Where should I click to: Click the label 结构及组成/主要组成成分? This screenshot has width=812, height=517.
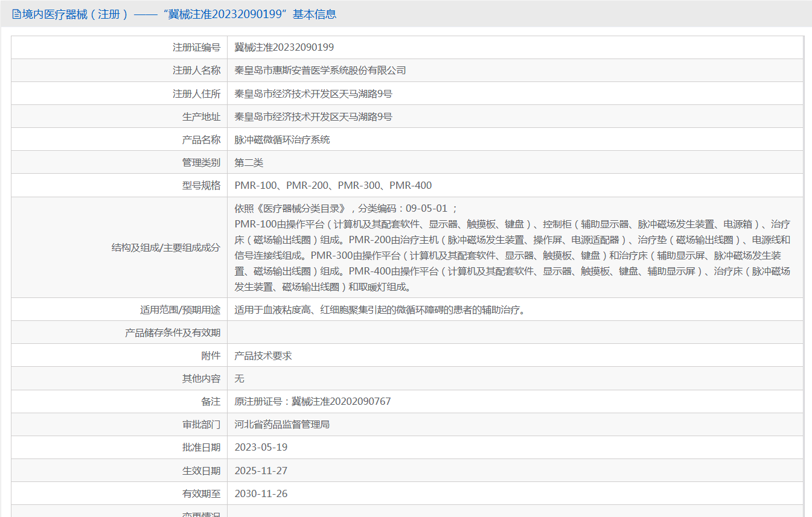pos(166,247)
